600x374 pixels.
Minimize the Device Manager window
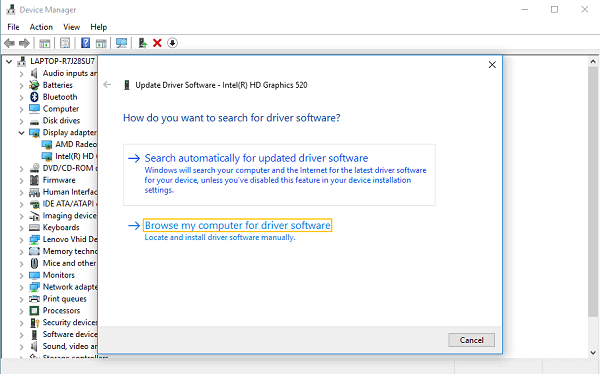(x=525, y=10)
